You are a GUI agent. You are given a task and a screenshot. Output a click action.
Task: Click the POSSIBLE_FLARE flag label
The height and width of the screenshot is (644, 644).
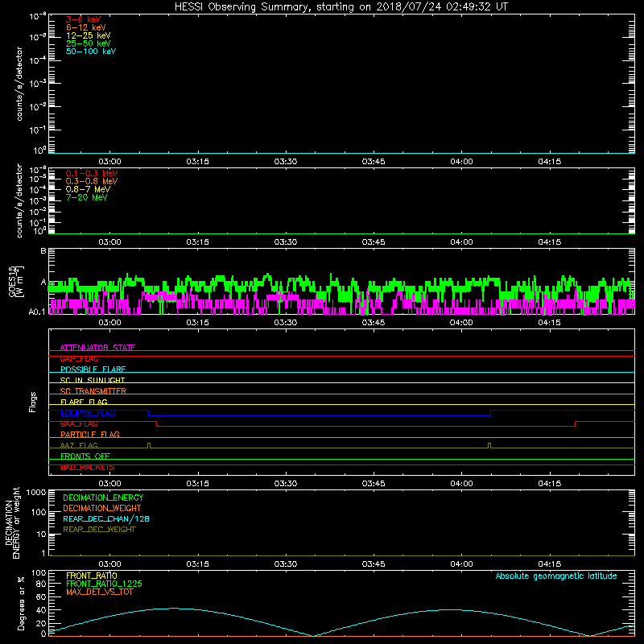tap(93, 369)
